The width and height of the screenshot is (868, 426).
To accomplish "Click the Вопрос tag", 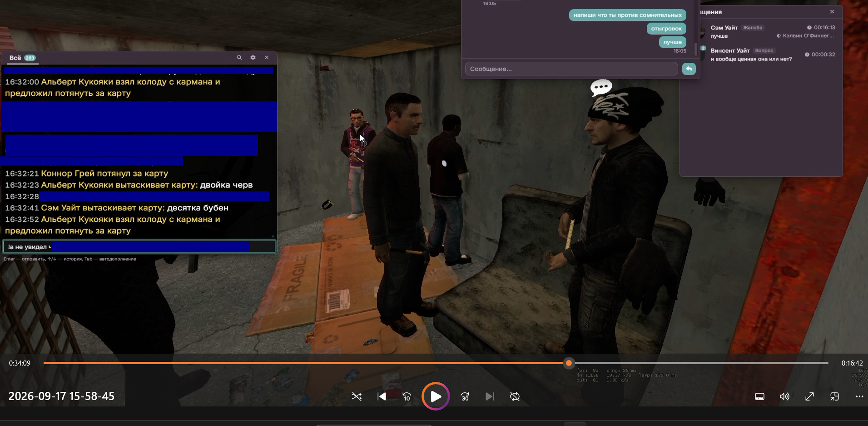I will pos(764,50).
